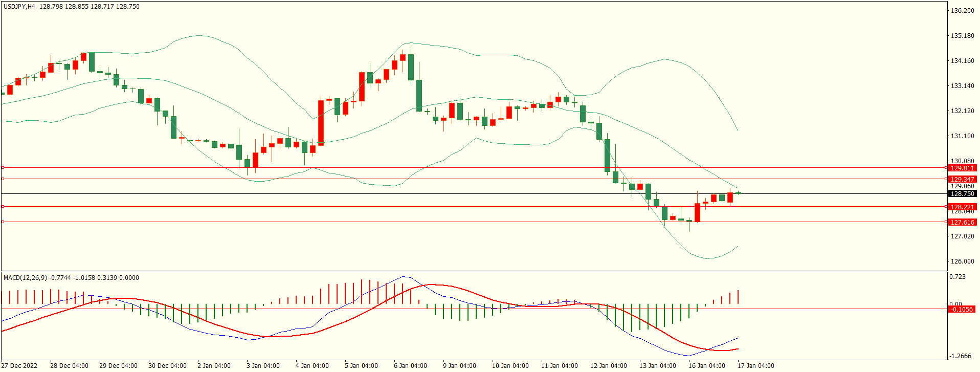Click the 17 Jan 04:00 time axis label
980x372 pixels.
(755, 366)
